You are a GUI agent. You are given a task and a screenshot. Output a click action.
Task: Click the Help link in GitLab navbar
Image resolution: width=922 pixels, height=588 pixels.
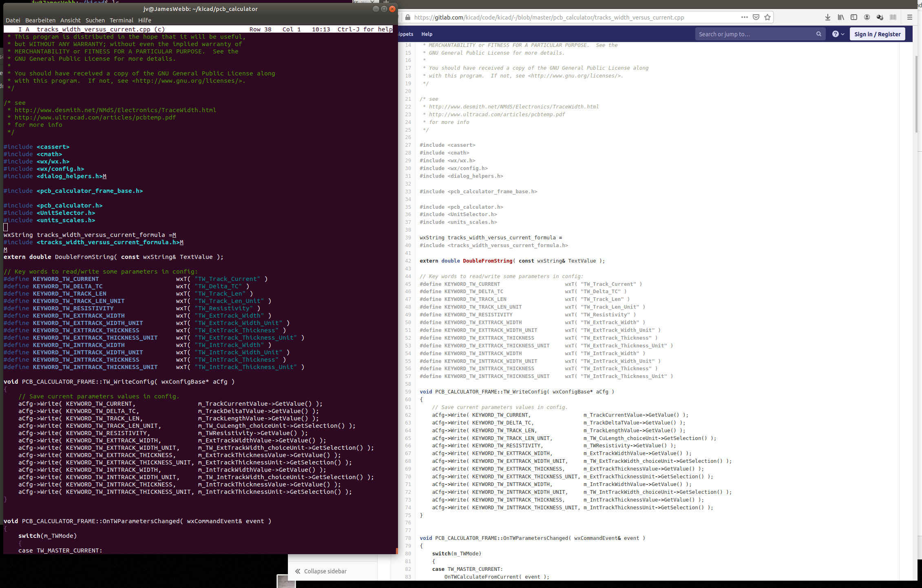pos(427,34)
